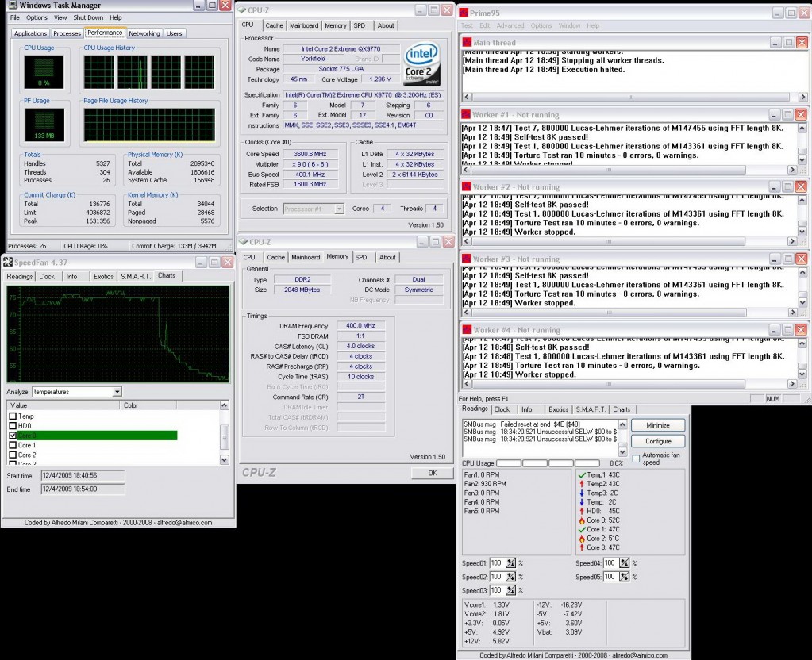Open the Shut Down menu in Task Manager
Viewport: 812px width, 660px height.
point(88,17)
